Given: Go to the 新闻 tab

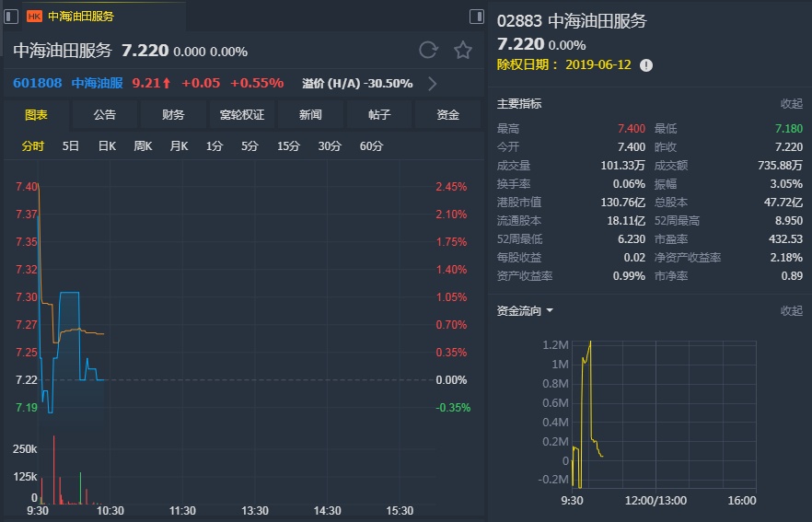Looking at the screenshot, I should (x=310, y=115).
